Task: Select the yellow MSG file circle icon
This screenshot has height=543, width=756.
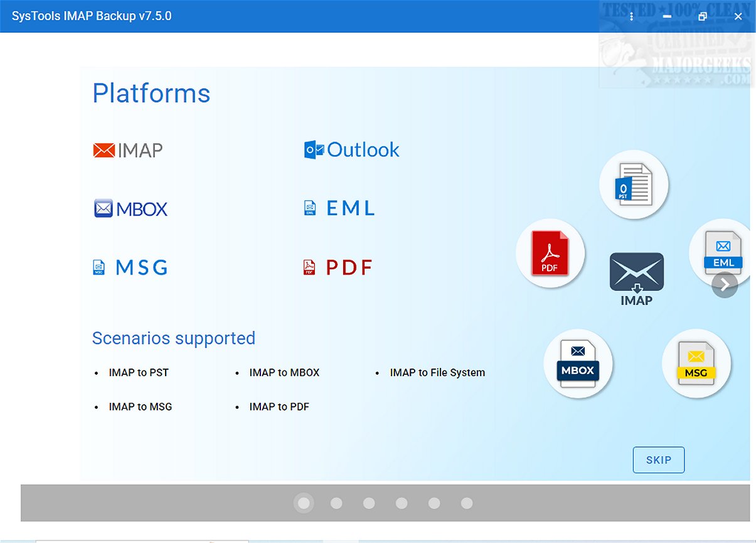Action: point(696,364)
